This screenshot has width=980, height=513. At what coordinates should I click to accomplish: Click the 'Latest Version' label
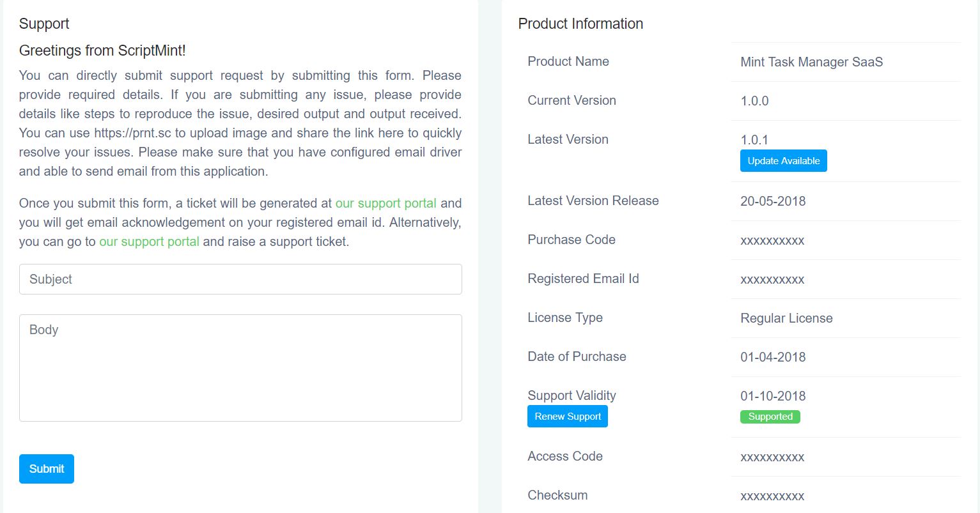tap(568, 139)
